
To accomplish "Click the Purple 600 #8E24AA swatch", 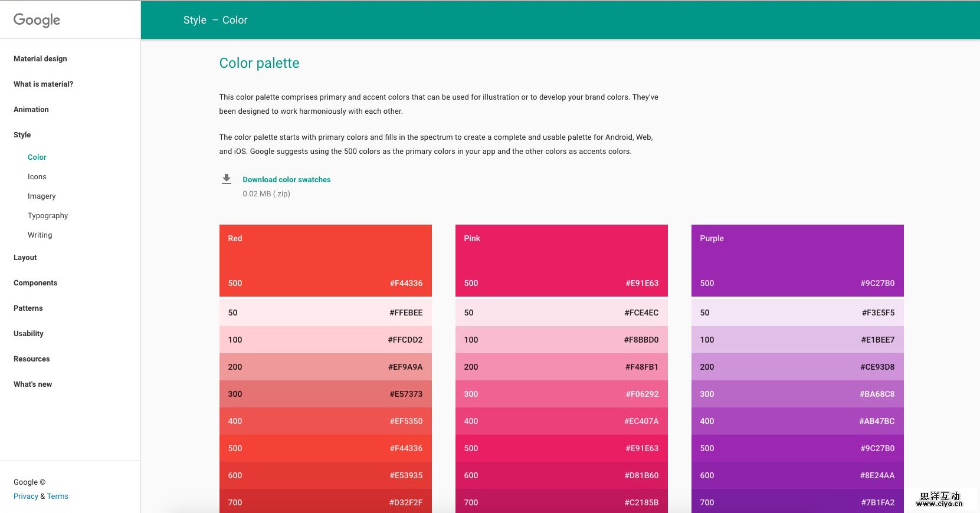I will click(797, 475).
